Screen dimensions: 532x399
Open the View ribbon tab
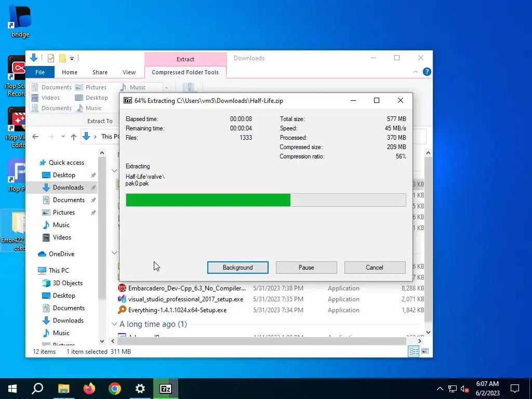click(x=129, y=72)
